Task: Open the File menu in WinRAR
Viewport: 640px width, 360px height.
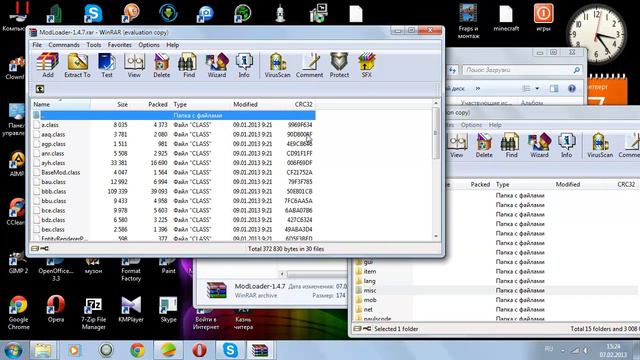Action: [37, 45]
